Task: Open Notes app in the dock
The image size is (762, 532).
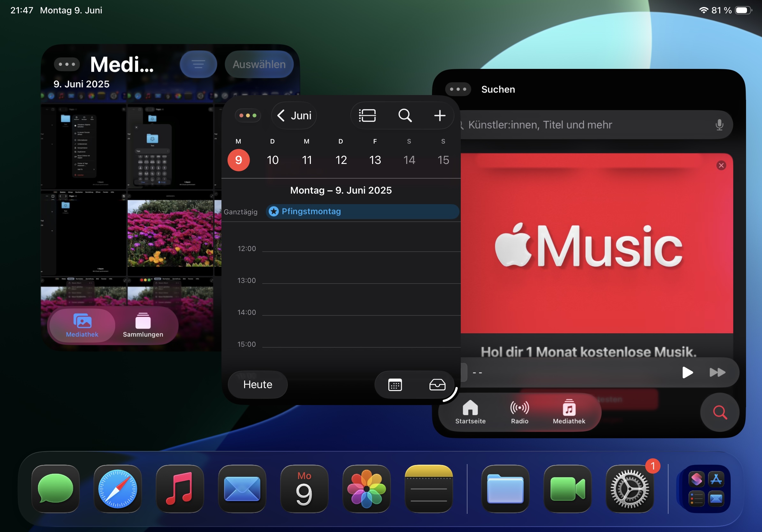Action: (429, 489)
